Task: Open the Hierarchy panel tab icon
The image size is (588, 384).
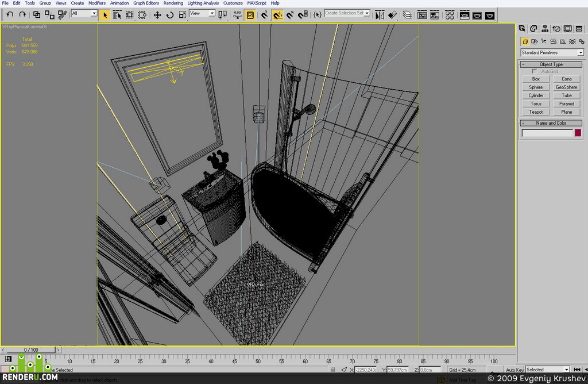Action: tap(545, 29)
